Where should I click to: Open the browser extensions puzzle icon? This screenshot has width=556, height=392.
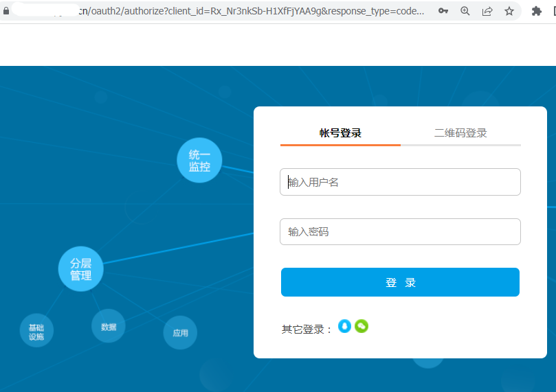(537, 11)
